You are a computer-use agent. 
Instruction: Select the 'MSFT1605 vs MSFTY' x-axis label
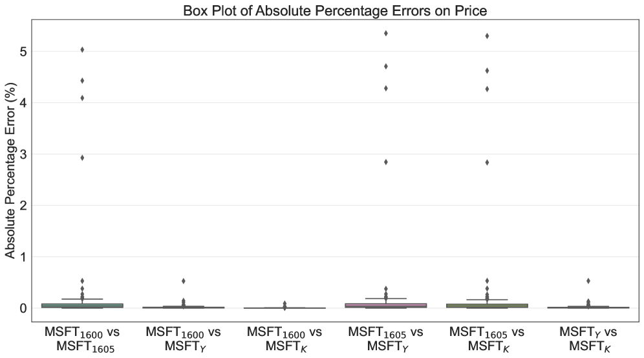(386, 338)
